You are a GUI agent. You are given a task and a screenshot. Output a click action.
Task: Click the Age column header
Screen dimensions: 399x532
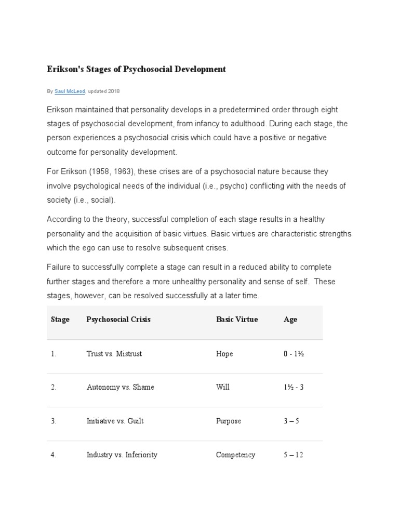[290, 320]
